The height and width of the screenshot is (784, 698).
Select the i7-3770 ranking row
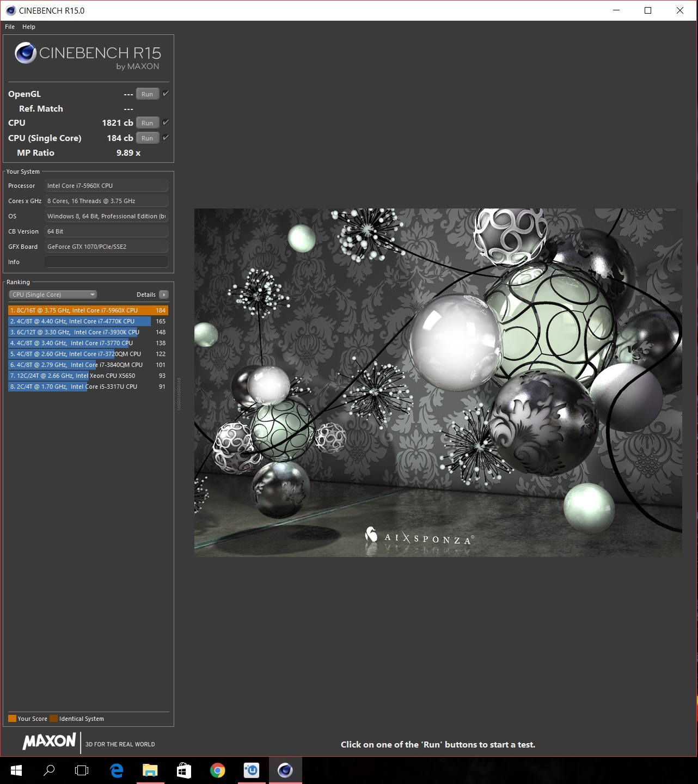pyautogui.click(x=88, y=343)
